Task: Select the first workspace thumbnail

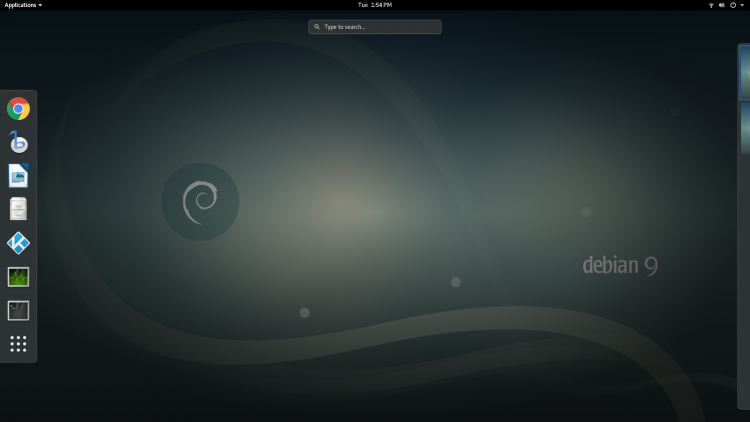Action: pyautogui.click(x=745, y=72)
